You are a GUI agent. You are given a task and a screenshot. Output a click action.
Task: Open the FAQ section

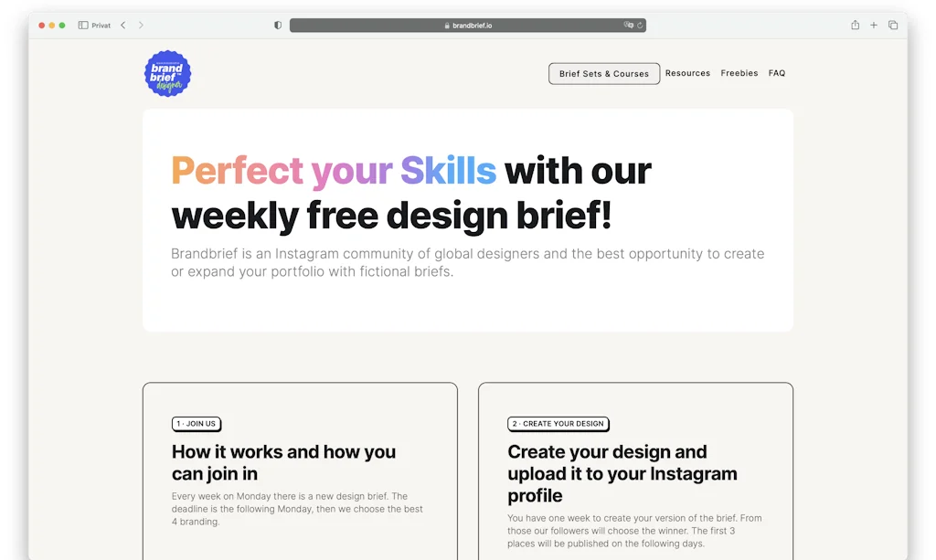click(x=776, y=73)
